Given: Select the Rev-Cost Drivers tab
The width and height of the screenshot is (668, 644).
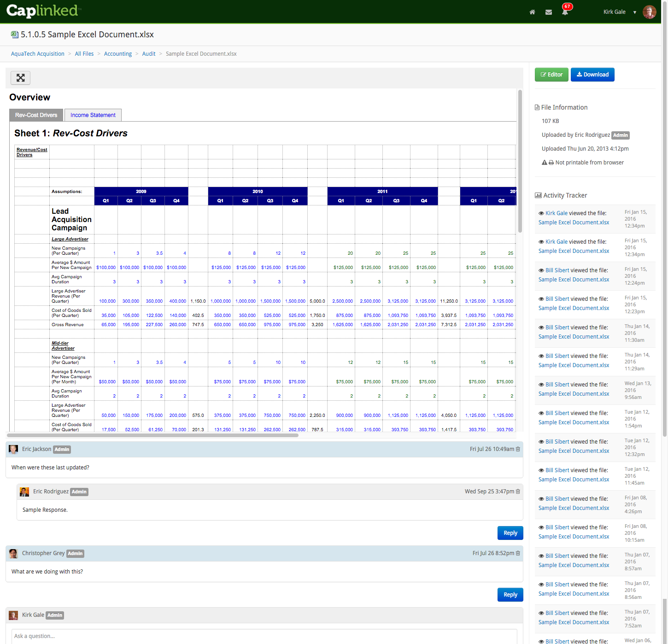Looking at the screenshot, I should click(36, 115).
